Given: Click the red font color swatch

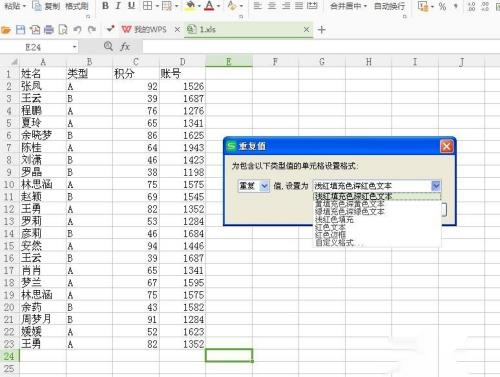Looking at the screenshot, I should 209,6.
